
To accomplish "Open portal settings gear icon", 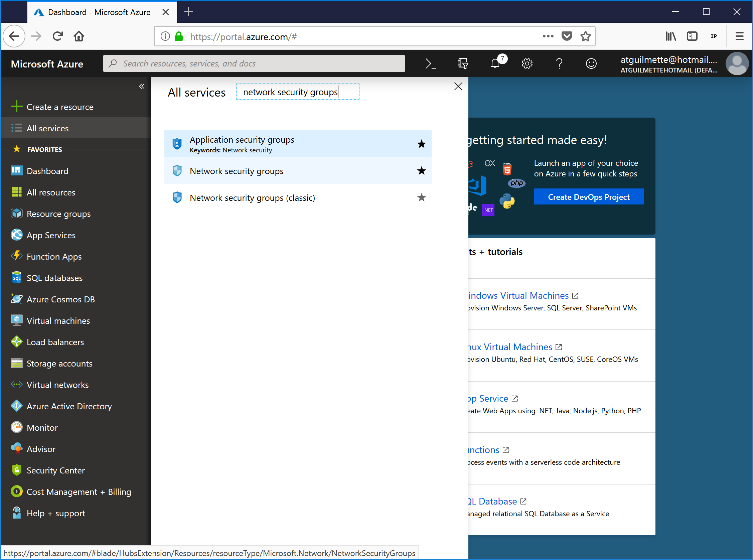I will [x=527, y=63].
